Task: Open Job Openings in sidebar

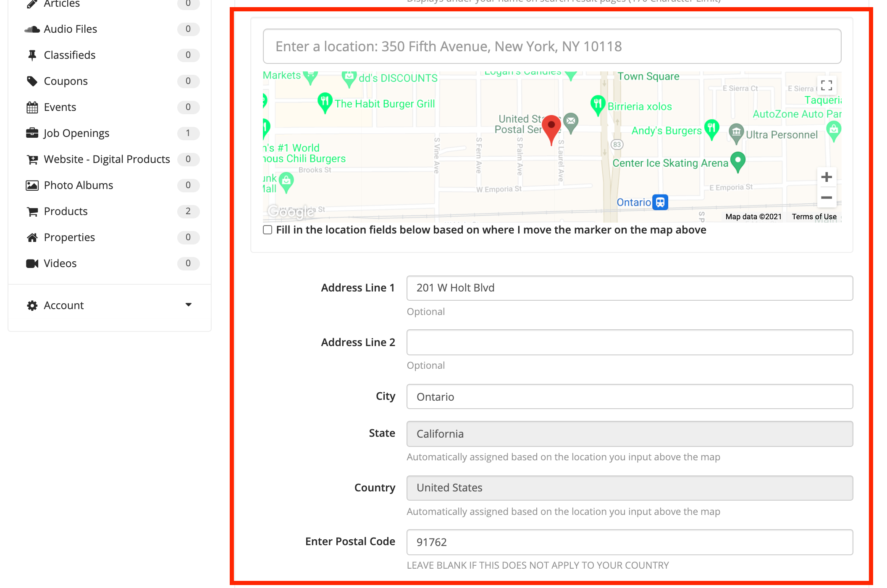Action: tap(76, 133)
